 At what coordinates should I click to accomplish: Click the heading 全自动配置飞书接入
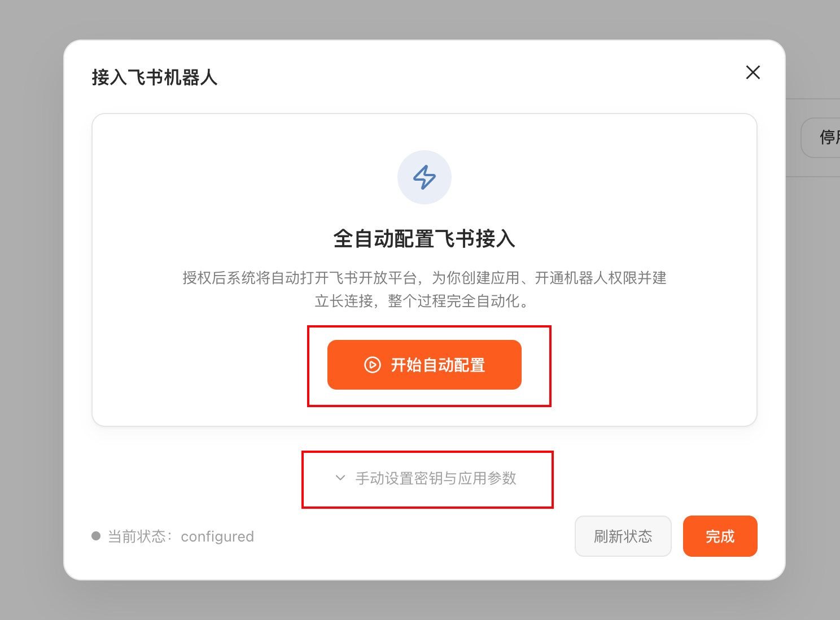coord(425,239)
